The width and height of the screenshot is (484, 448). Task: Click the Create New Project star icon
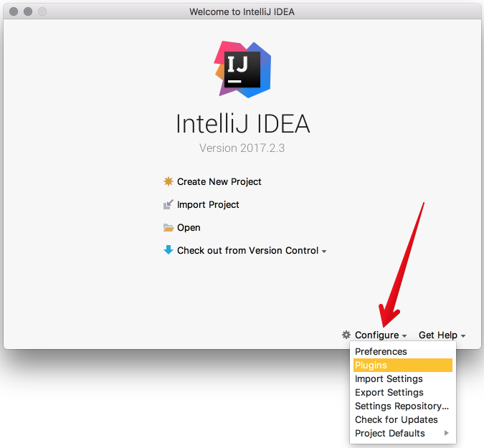169,181
